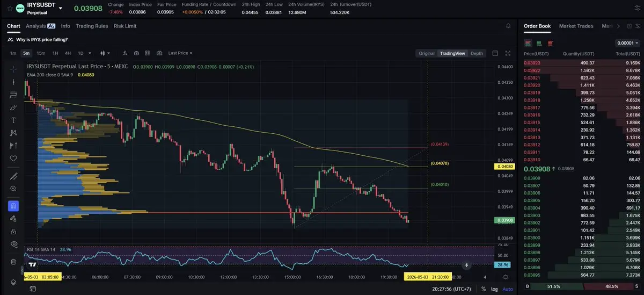Open the Trading Rules tab
644x295 pixels.
click(x=92, y=26)
